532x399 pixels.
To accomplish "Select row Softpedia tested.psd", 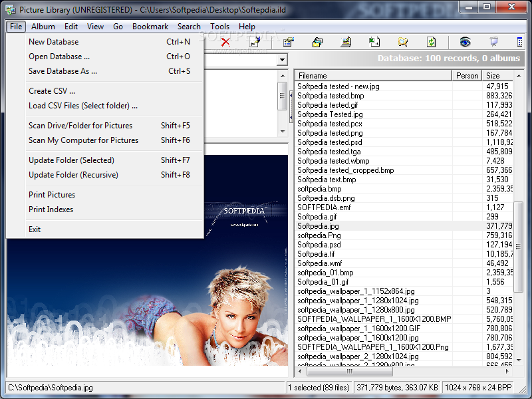I will pos(404,142).
